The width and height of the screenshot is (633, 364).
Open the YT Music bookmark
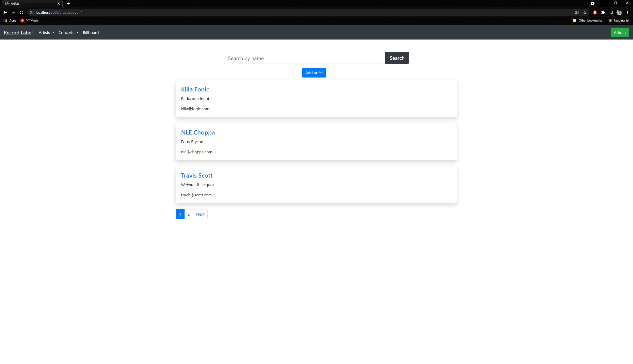point(29,20)
